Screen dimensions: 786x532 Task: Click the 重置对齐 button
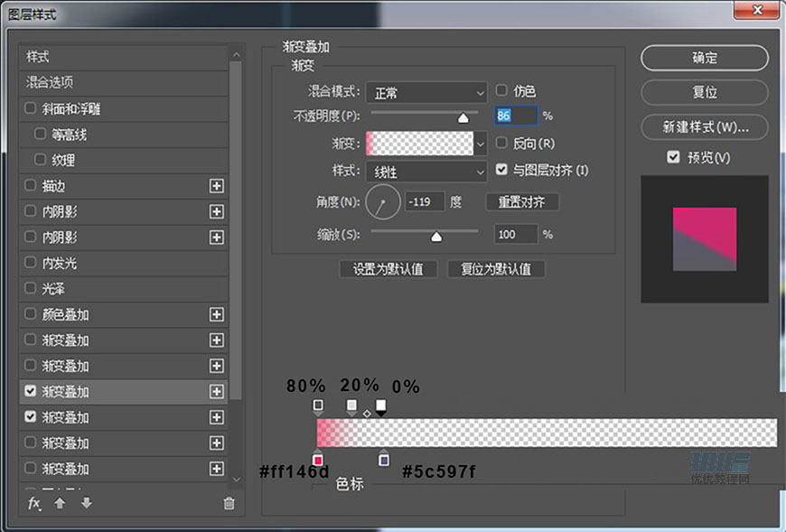pyautogui.click(x=522, y=202)
